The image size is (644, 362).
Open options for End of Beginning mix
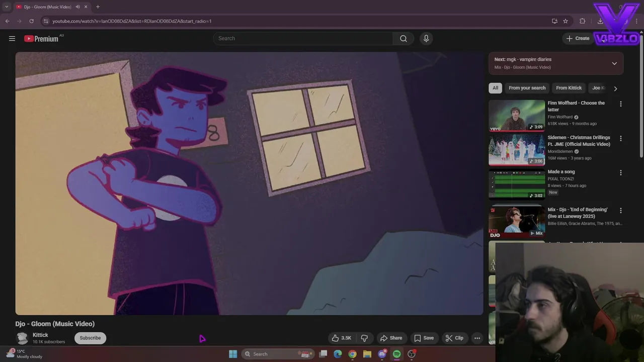tap(620, 211)
